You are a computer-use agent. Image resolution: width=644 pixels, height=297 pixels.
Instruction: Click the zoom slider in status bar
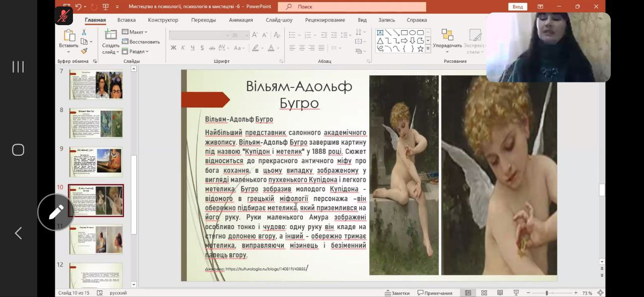[x=547, y=293]
